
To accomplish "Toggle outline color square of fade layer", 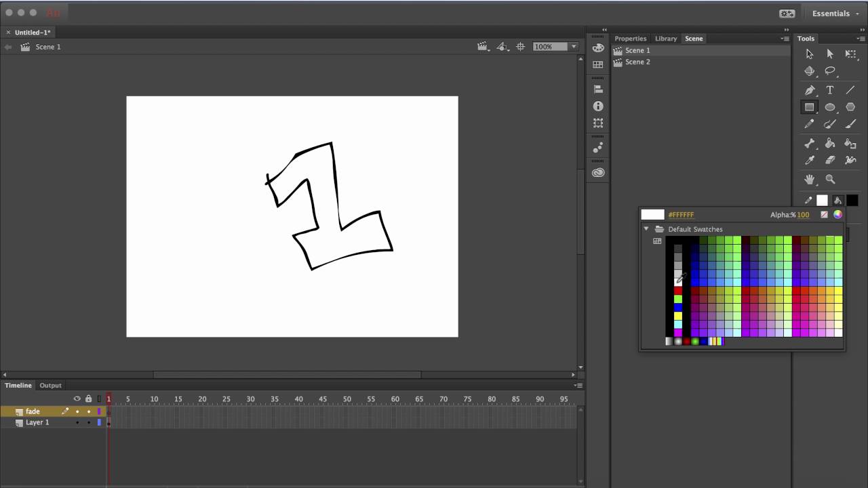I will [x=99, y=411].
